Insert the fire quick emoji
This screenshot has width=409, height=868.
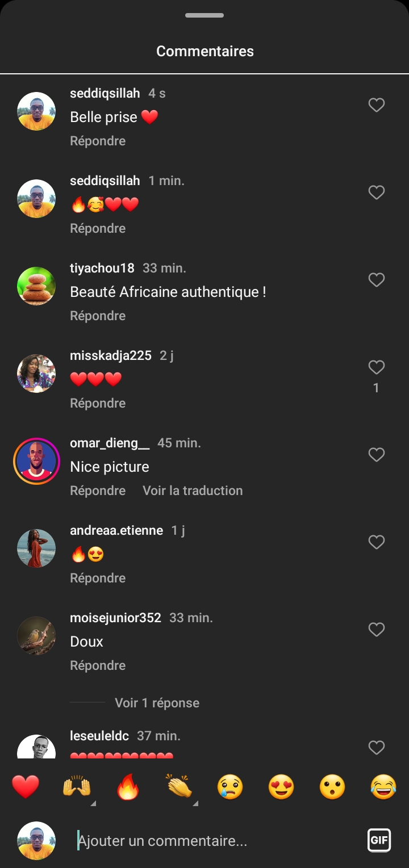128,787
